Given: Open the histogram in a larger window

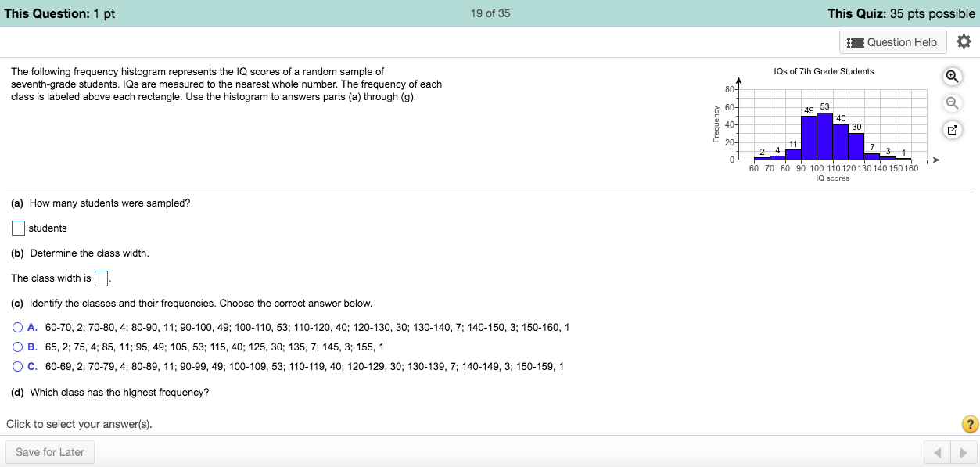Looking at the screenshot, I should [951, 129].
